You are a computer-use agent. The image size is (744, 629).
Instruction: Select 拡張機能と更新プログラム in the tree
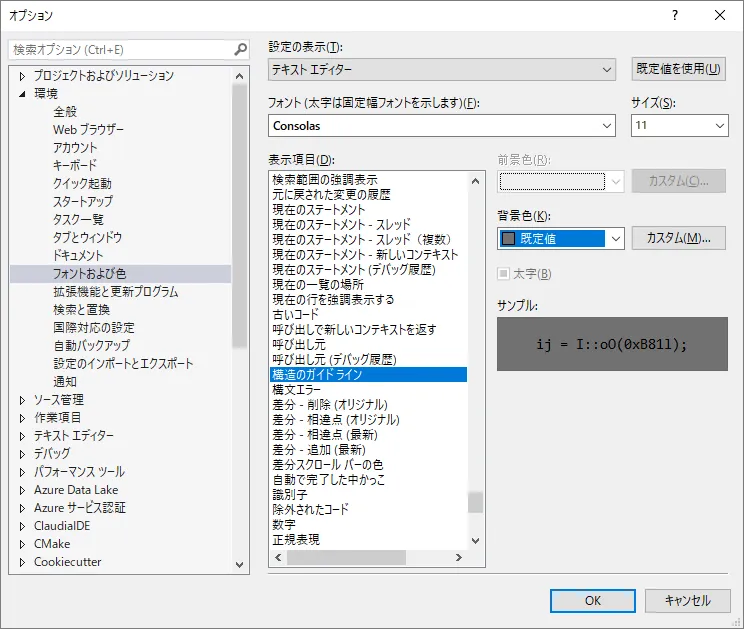[115, 292]
